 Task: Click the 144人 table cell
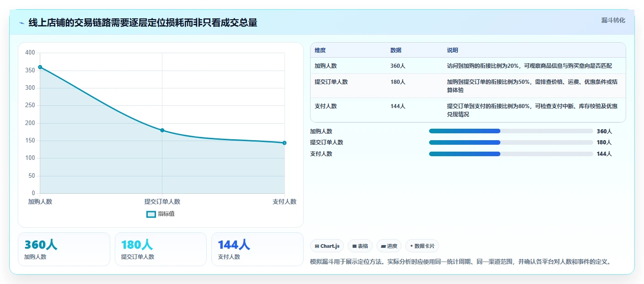click(398, 106)
